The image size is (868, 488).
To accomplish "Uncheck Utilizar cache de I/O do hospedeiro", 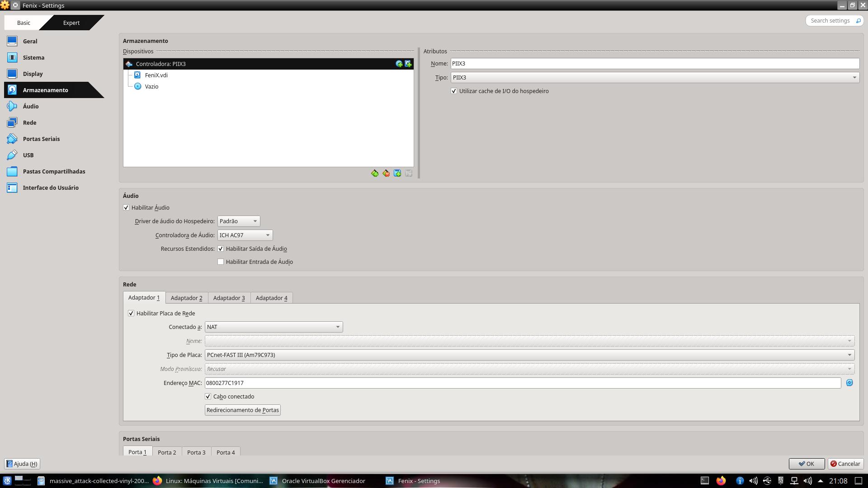I will (x=454, y=91).
